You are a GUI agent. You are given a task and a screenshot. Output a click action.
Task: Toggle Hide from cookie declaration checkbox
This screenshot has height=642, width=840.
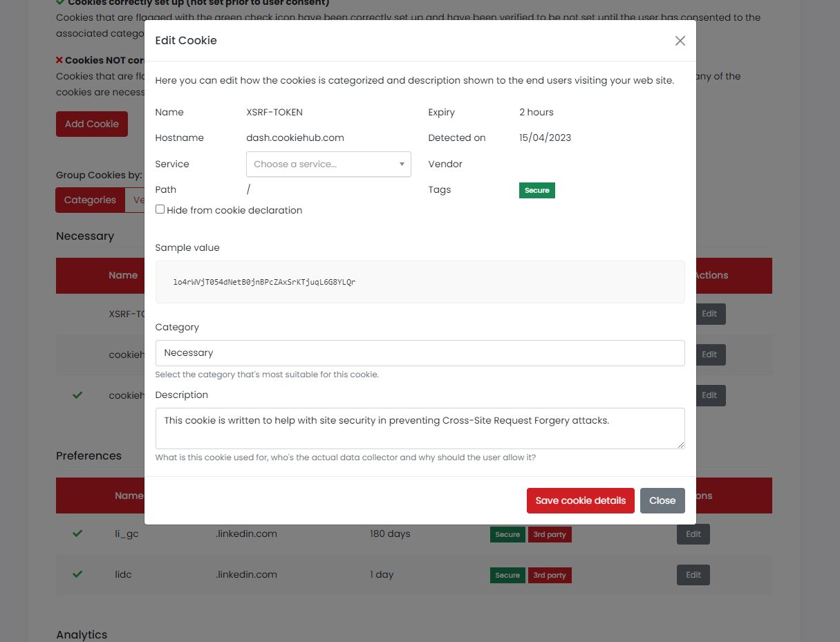(160, 209)
